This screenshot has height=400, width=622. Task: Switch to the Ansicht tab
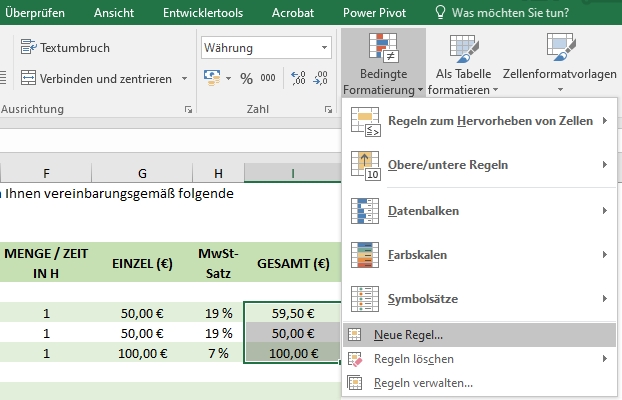[x=114, y=13]
